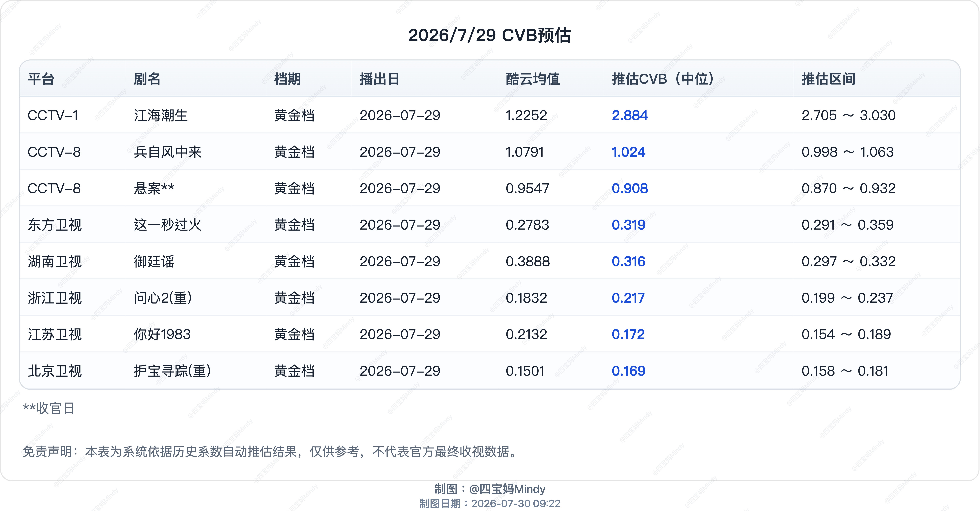
Task: Click the CCTV-8 cell in 兵自风中来 row
Action: tap(54, 152)
